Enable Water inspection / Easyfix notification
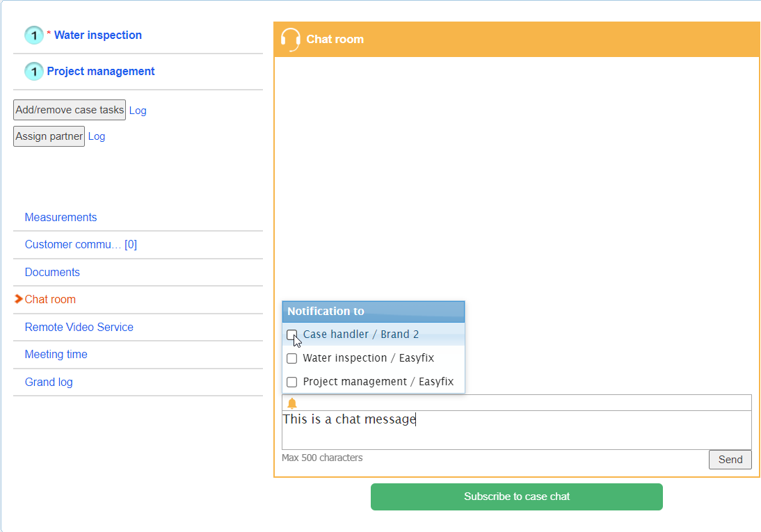This screenshot has height=532, width=761. pos(292,358)
